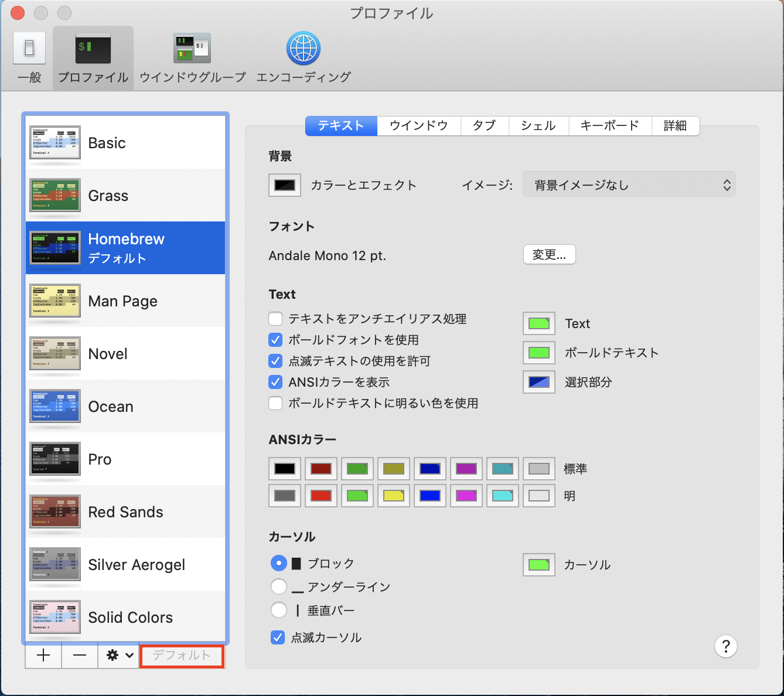Toggle ボールドフォントを使用 checkbox
Image resolution: width=784 pixels, height=696 pixels.
[275, 340]
